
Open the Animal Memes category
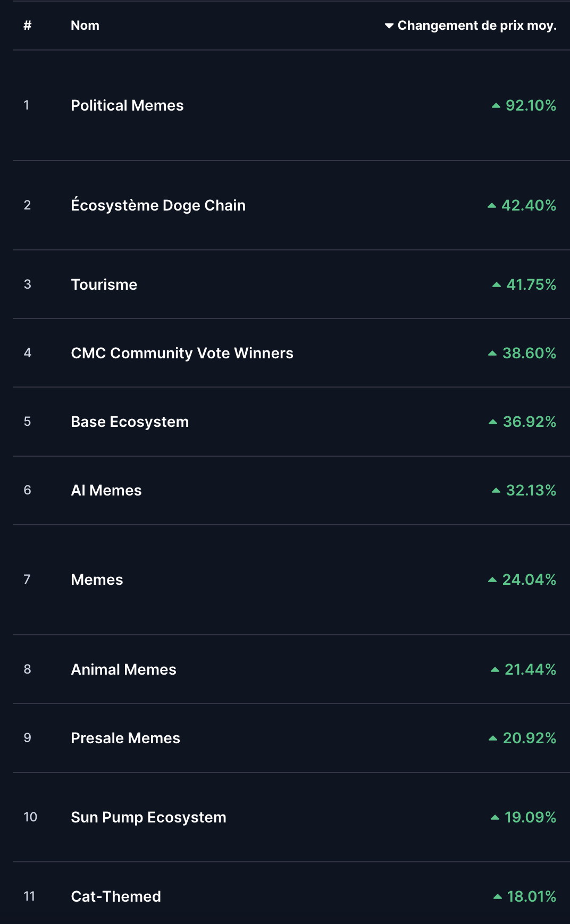coord(123,669)
